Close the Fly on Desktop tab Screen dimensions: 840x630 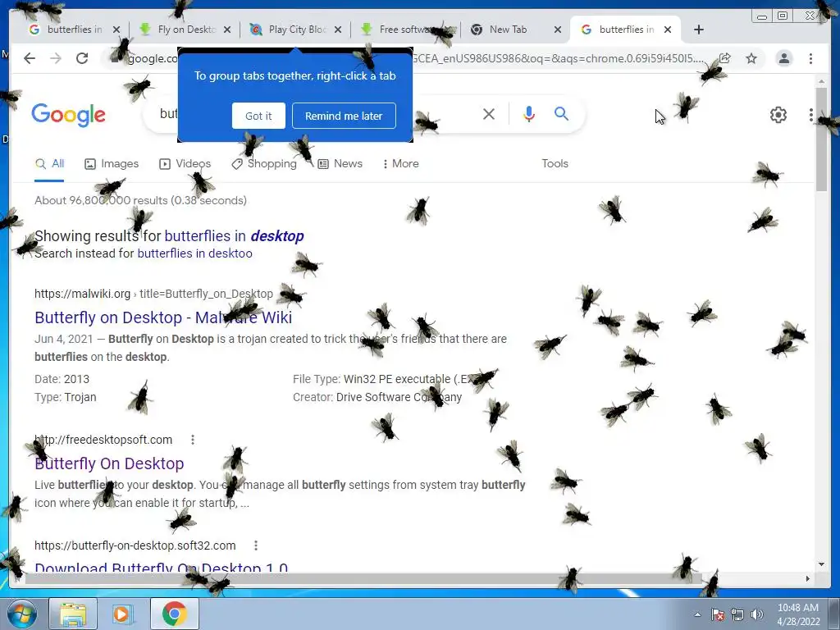point(227,30)
